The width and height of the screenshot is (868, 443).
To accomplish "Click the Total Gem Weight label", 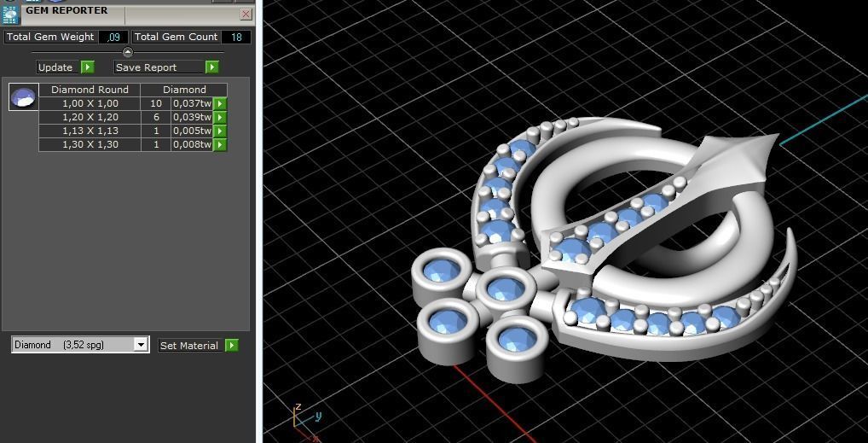I will pos(50,38).
